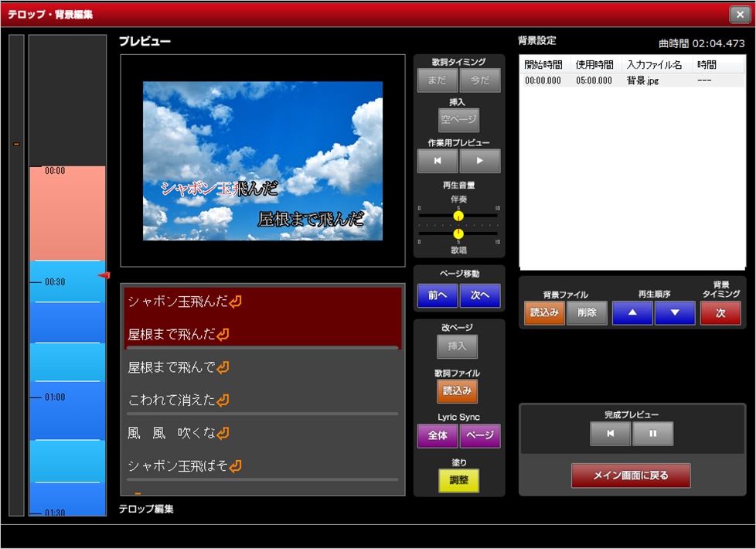Return to main screen button

pos(631,476)
